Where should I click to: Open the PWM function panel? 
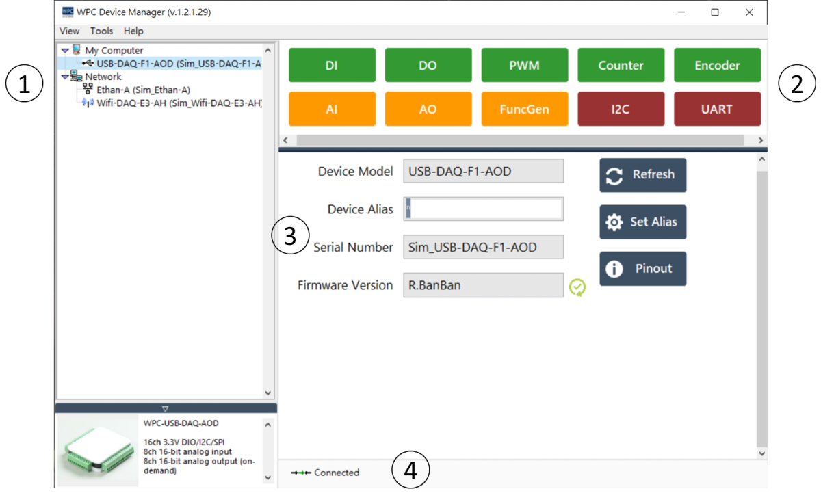(x=525, y=66)
